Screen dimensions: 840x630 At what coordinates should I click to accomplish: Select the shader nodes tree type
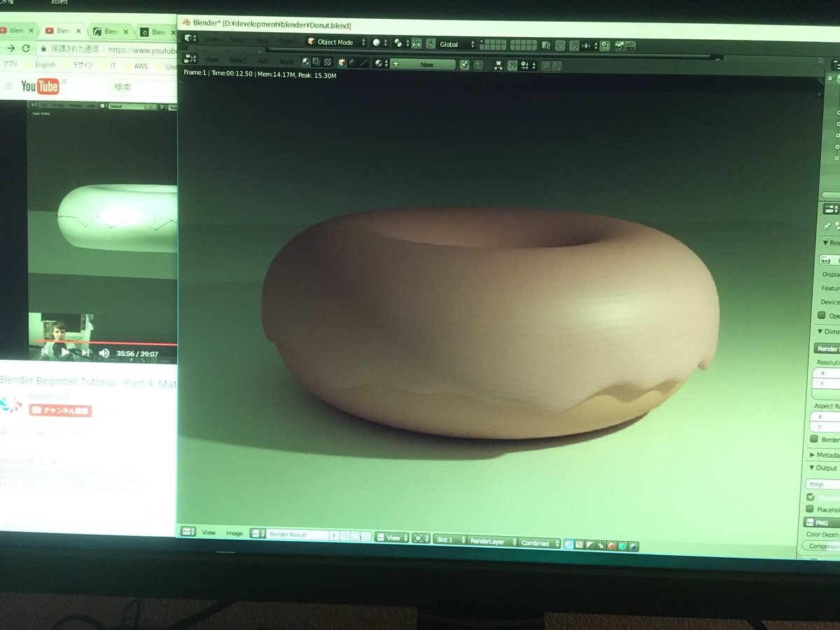[306, 62]
